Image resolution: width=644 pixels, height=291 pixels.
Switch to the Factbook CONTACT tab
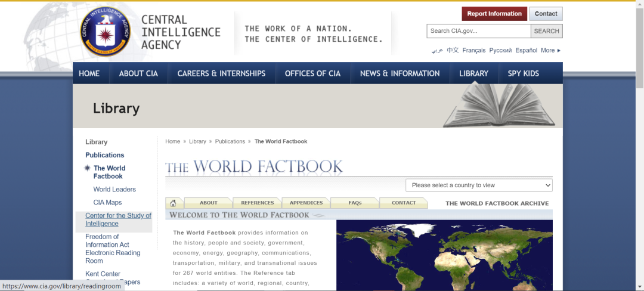404,203
